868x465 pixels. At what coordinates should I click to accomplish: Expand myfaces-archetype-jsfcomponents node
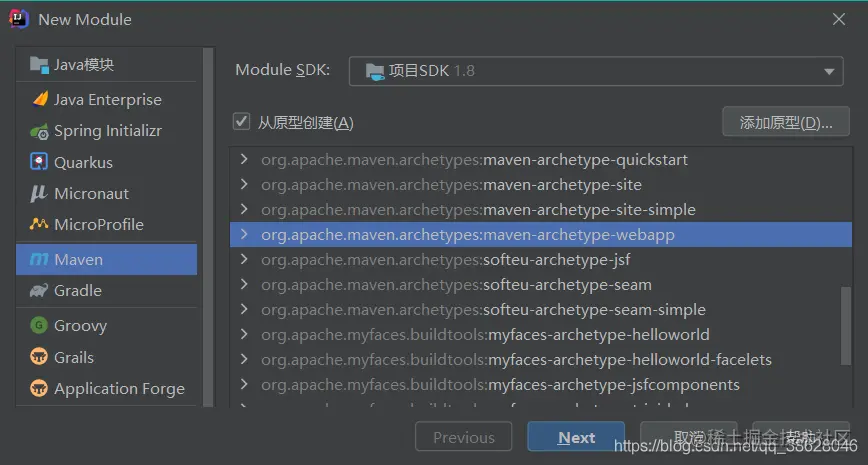pos(244,384)
